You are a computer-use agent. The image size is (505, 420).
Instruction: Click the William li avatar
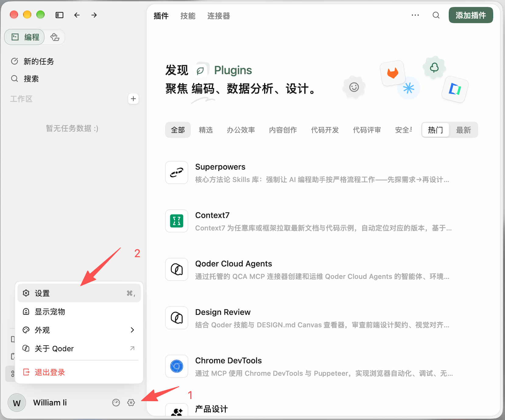click(17, 403)
